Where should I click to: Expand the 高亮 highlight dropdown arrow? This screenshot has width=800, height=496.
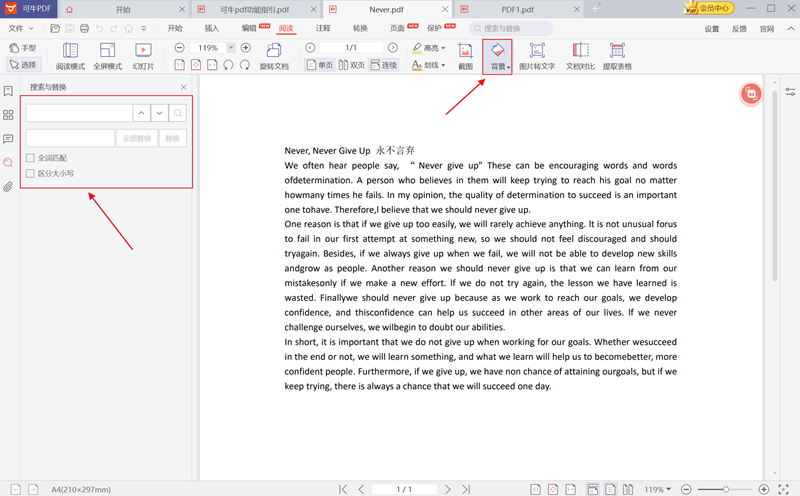pyautogui.click(x=443, y=48)
